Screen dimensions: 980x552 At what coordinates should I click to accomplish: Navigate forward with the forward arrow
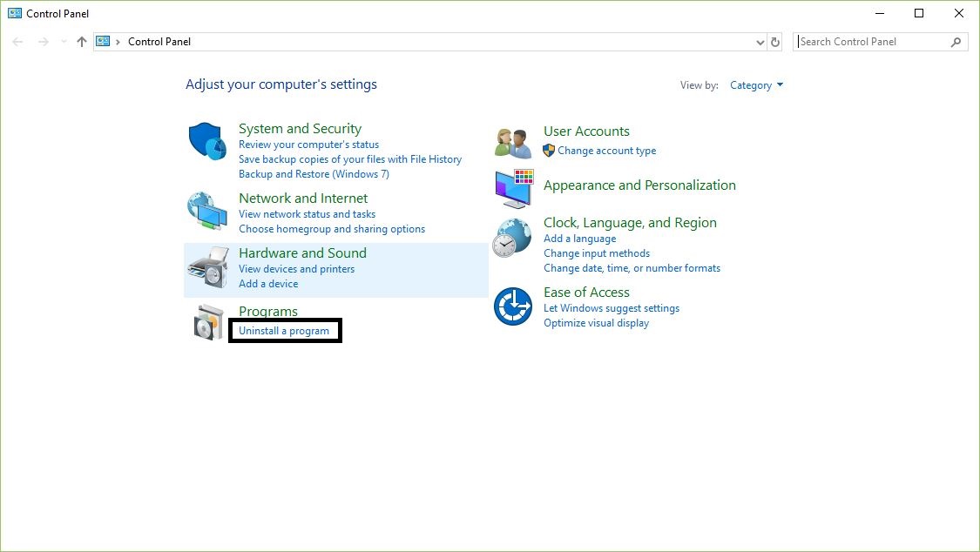(44, 42)
